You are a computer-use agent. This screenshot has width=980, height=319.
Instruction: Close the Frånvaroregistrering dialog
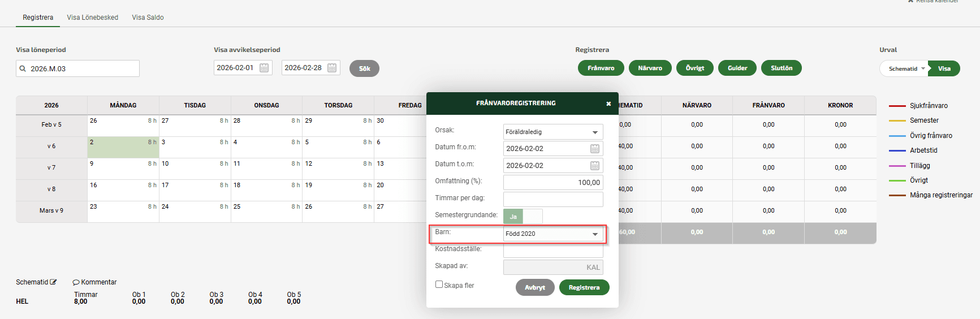coord(608,104)
